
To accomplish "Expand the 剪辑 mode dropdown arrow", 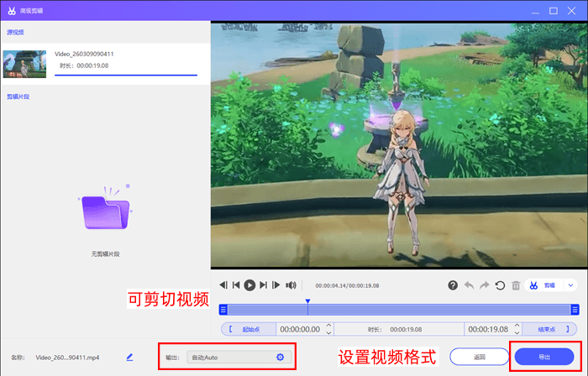I will pyautogui.click(x=570, y=285).
